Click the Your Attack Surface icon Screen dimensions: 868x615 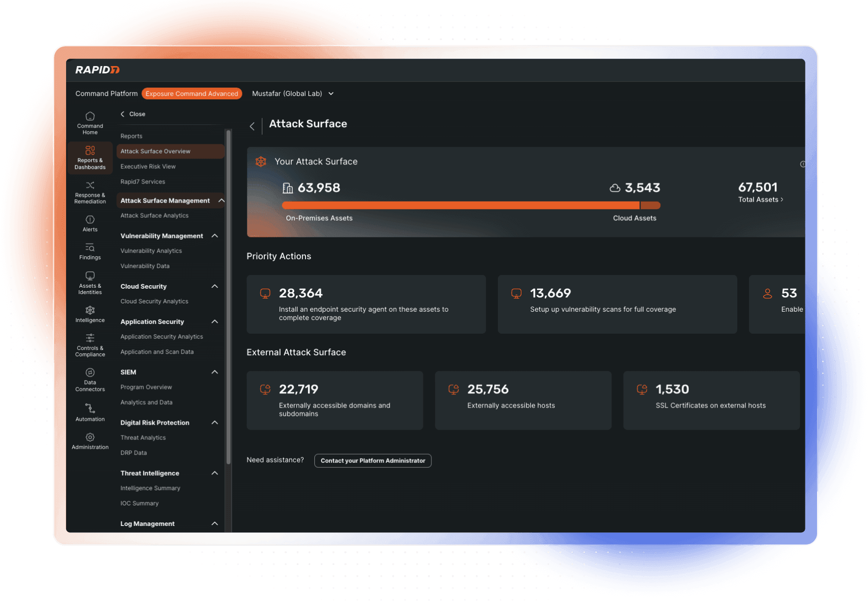click(x=261, y=161)
